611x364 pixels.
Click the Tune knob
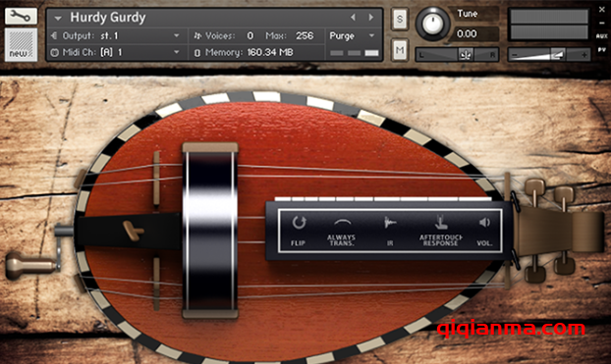(432, 24)
